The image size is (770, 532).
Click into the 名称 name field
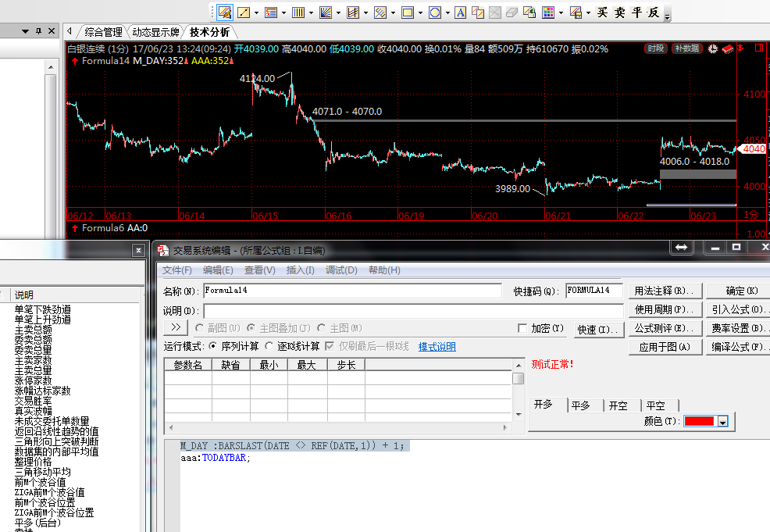[x=352, y=291]
